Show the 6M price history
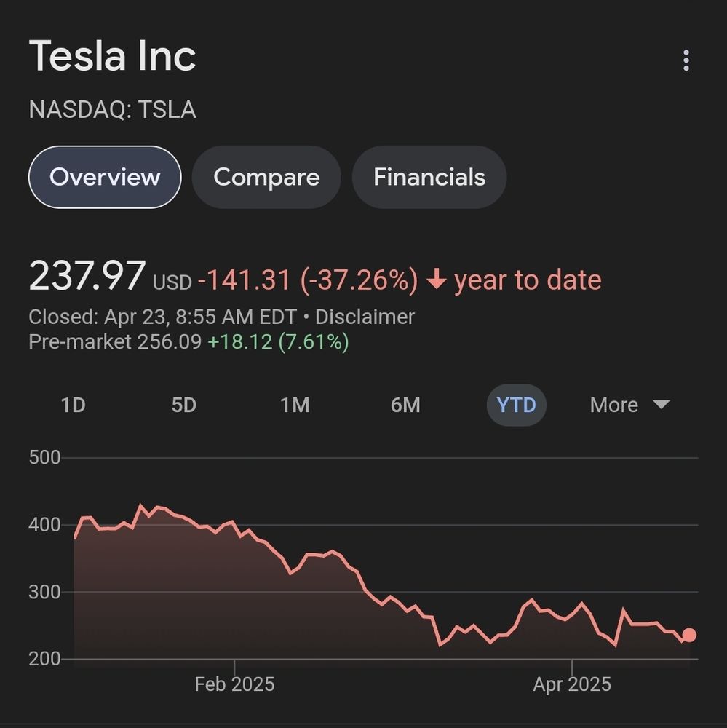This screenshot has width=727, height=728. pyautogui.click(x=405, y=405)
